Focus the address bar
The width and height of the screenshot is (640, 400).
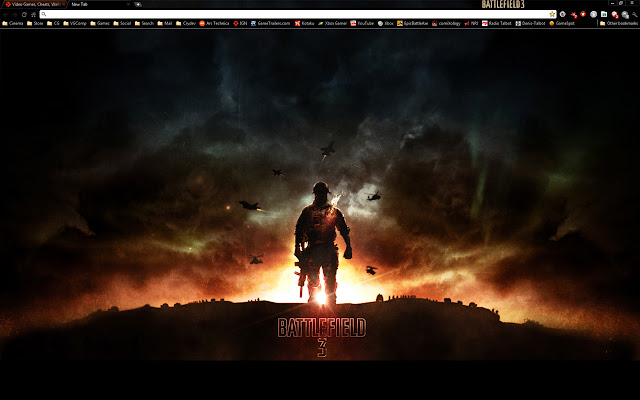(x=298, y=14)
